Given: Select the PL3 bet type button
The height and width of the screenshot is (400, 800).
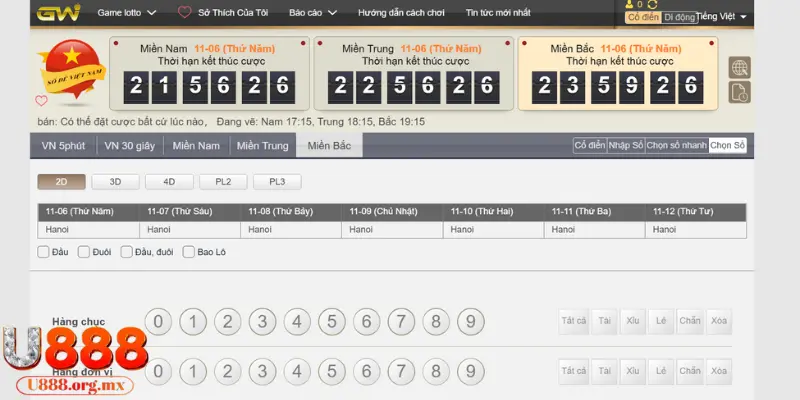Looking at the screenshot, I should point(277,182).
